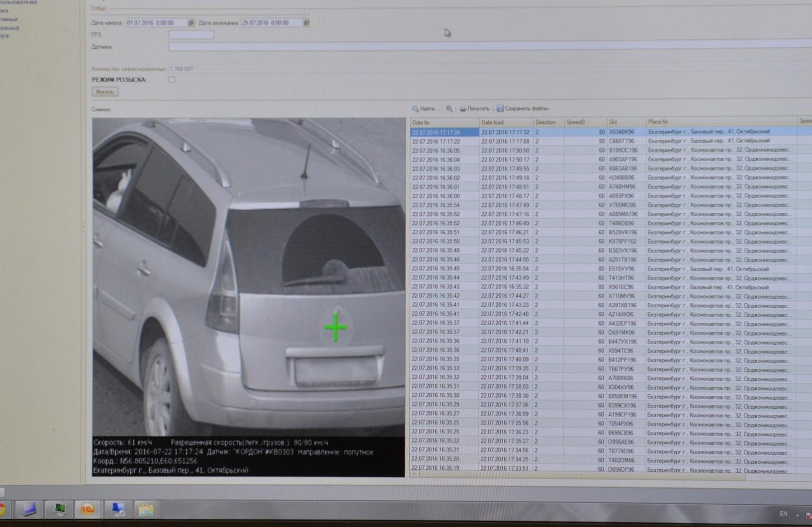
Task: Click the EN language indicator in the tray
Action: click(783, 514)
